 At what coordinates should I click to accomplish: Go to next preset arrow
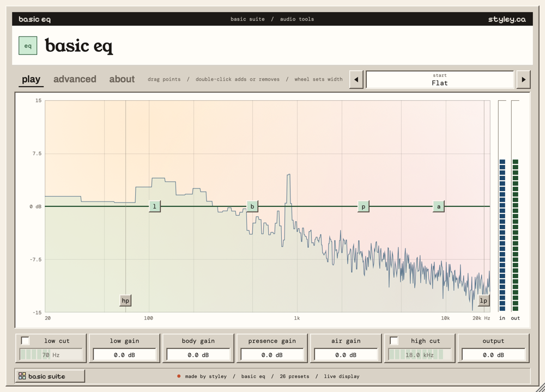point(523,79)
